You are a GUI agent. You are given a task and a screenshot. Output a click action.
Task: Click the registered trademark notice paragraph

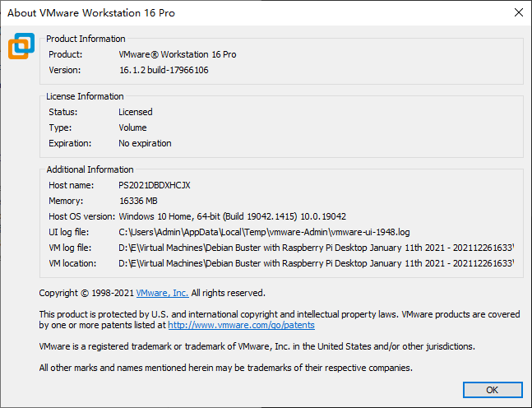point(257,346)
